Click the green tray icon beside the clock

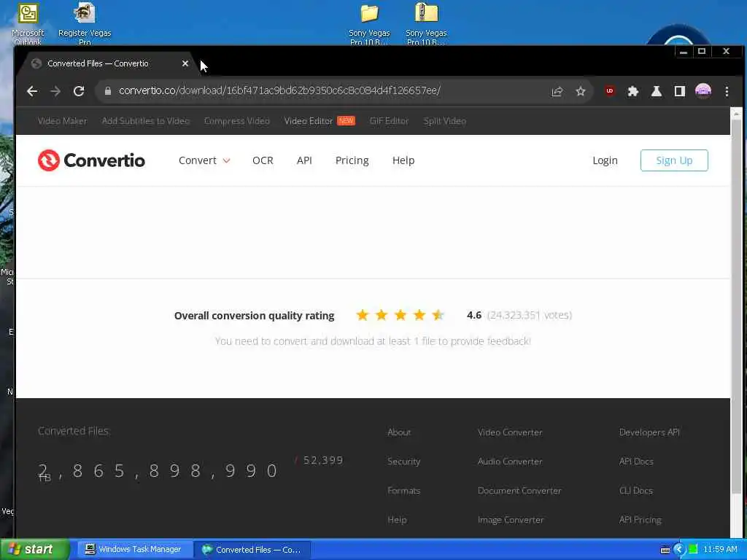693,550
